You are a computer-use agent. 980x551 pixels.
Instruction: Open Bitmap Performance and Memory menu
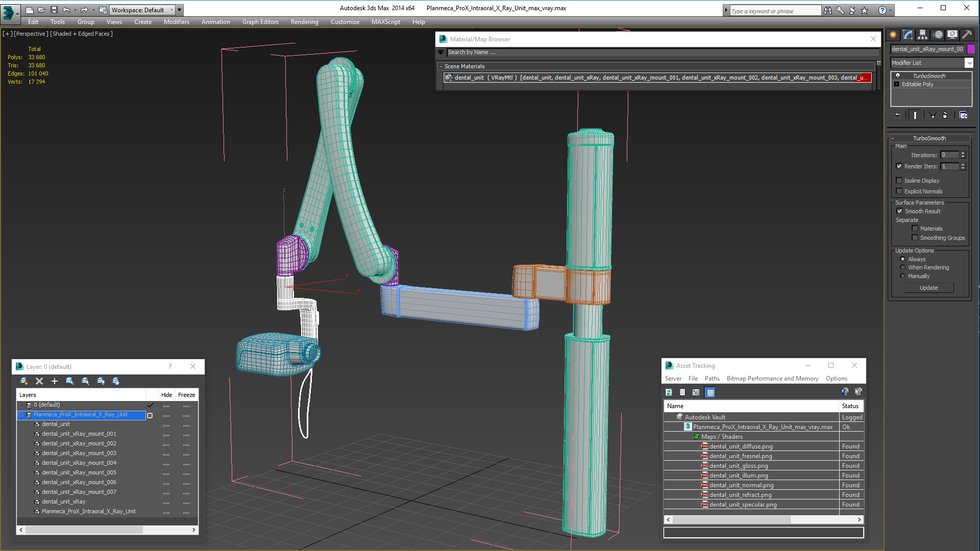tap(772, 379)
